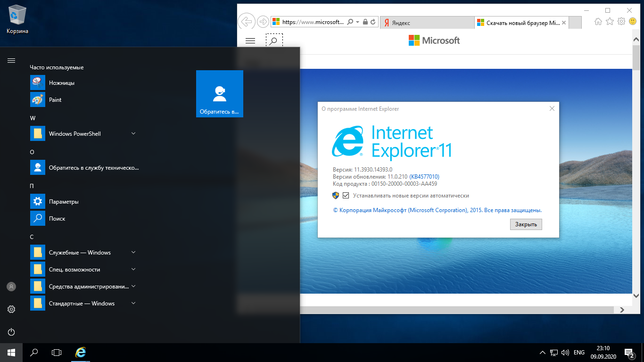The image size is (644, 362).
Task: Open the power options button
Action: tap(11, 331)
